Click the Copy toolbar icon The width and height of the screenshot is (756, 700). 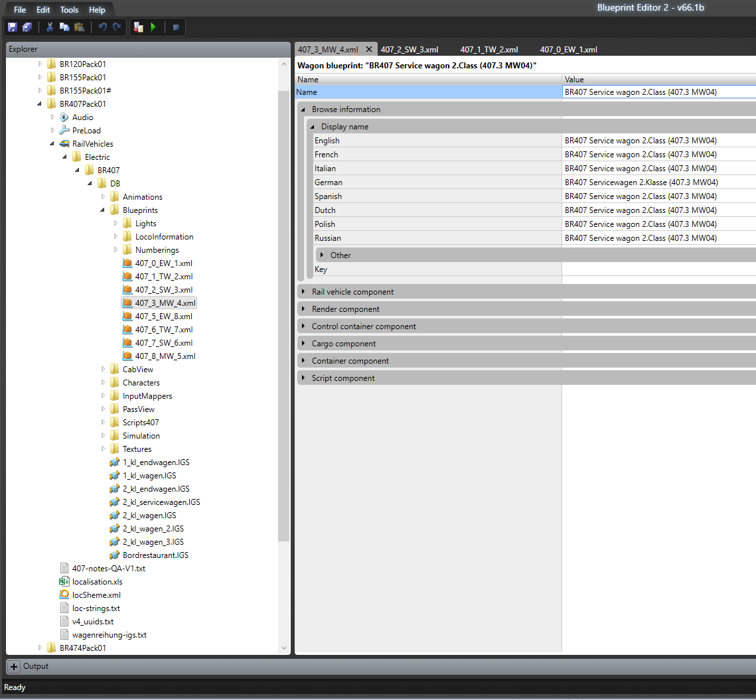[x=64, y=27]
